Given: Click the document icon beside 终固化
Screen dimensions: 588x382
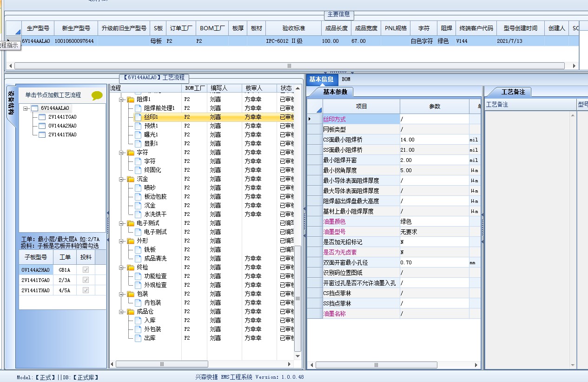Looking at the screenshot, I should [x=138, y=170].
